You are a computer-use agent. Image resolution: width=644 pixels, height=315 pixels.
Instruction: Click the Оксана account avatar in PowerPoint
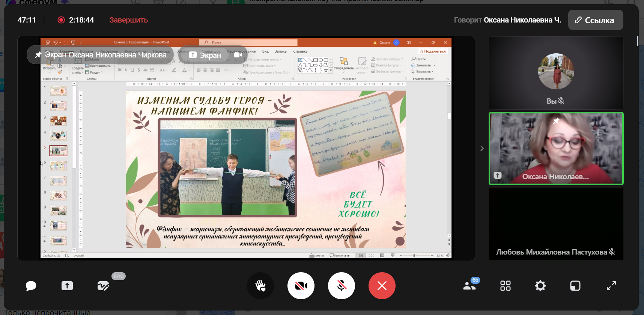click(x=396, y=42)
